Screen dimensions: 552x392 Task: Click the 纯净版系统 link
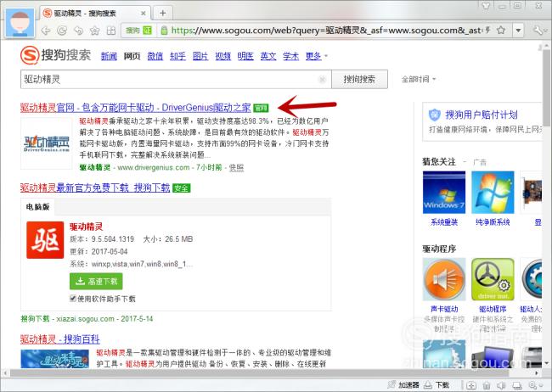point(493,222)
